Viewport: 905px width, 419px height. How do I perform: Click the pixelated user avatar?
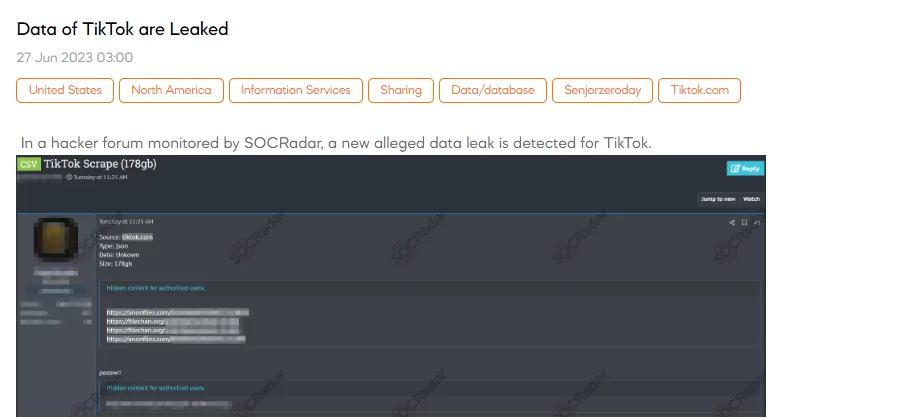point(55,240)
